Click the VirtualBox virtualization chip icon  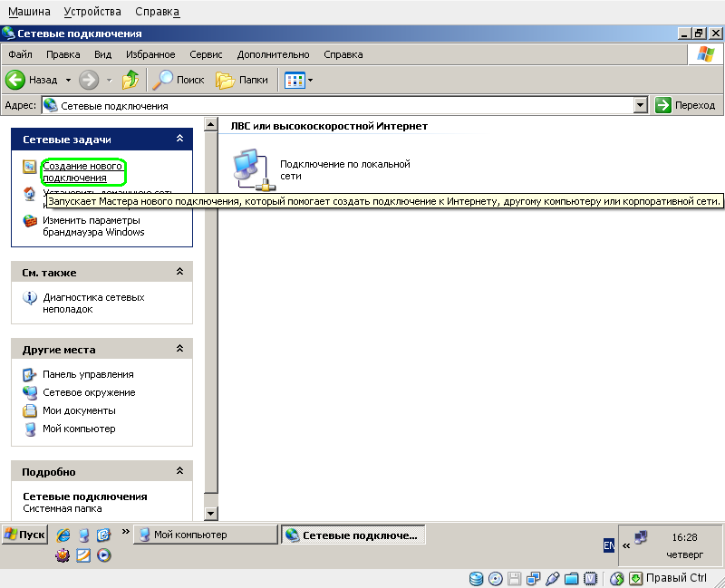point(591,578)
